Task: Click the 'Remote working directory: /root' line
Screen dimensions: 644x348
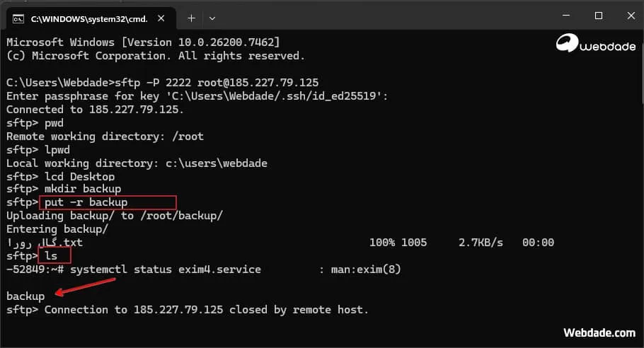Action: (x=105, y=136)
